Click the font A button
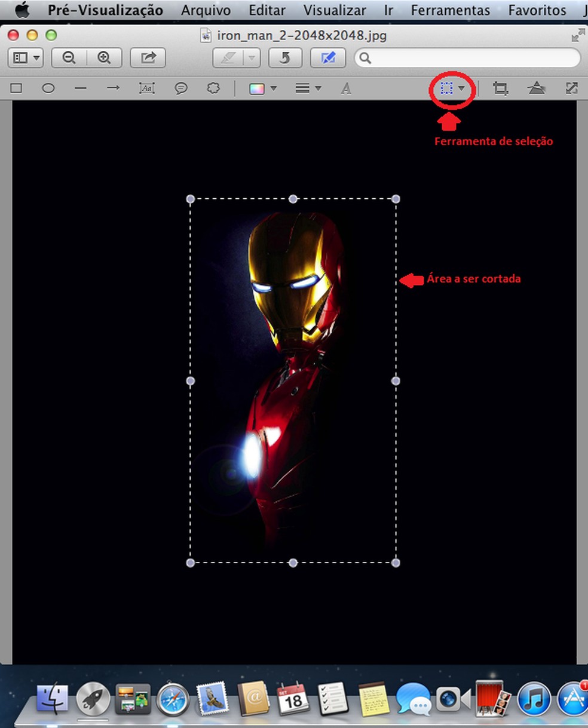588x728 pixels. click(346, 88)
